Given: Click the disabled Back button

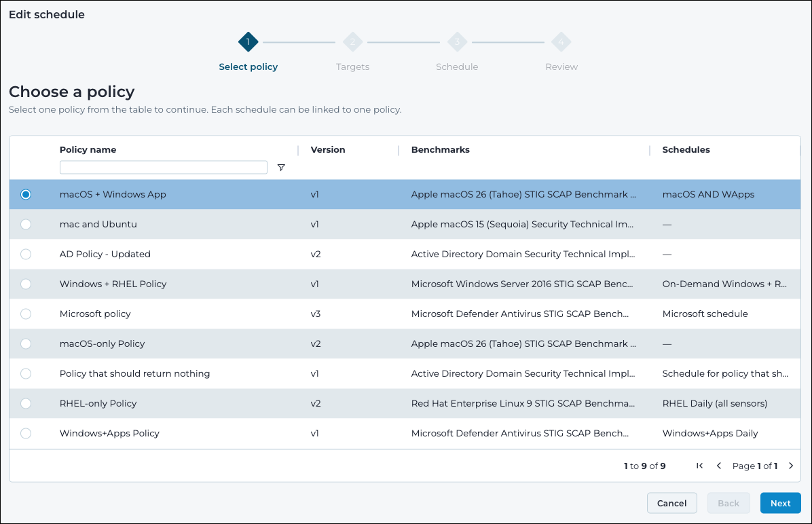Looking at the screenshot, I should (x=728, y=503).
